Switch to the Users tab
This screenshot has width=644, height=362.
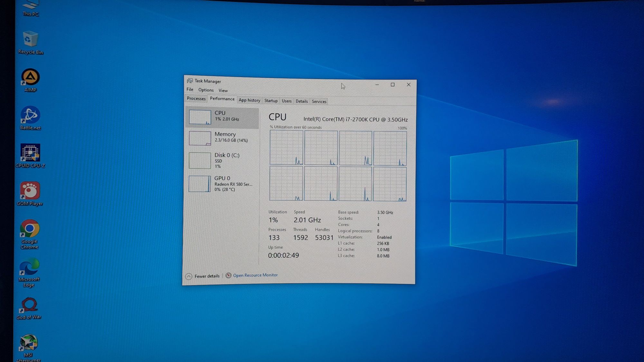click(x=287, y=101)
